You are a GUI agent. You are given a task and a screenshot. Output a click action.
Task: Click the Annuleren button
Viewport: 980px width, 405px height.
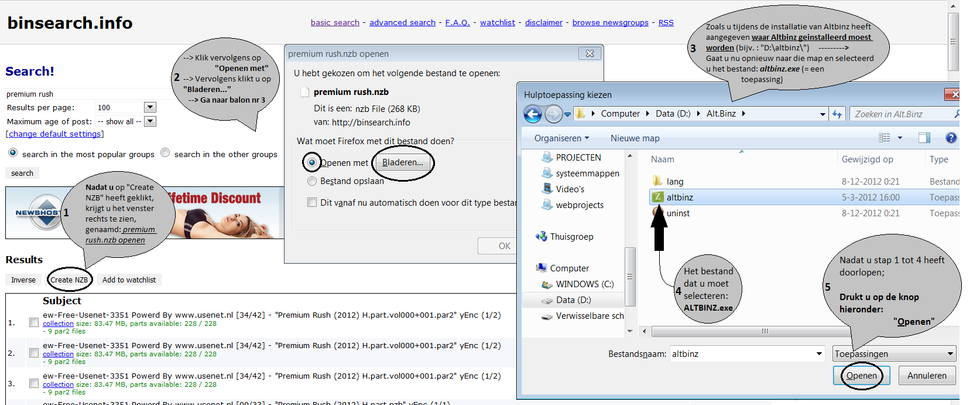point(927,376)
